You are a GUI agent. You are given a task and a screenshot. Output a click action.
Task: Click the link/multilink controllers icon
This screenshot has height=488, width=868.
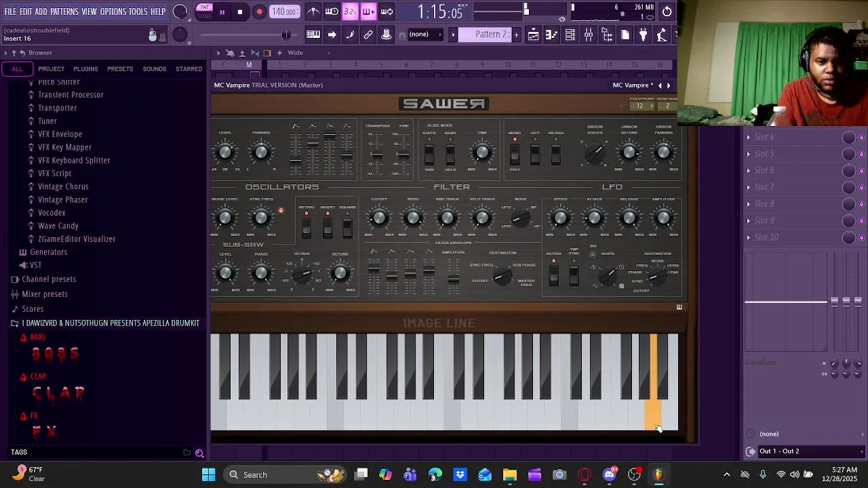(x=368, y=35)
